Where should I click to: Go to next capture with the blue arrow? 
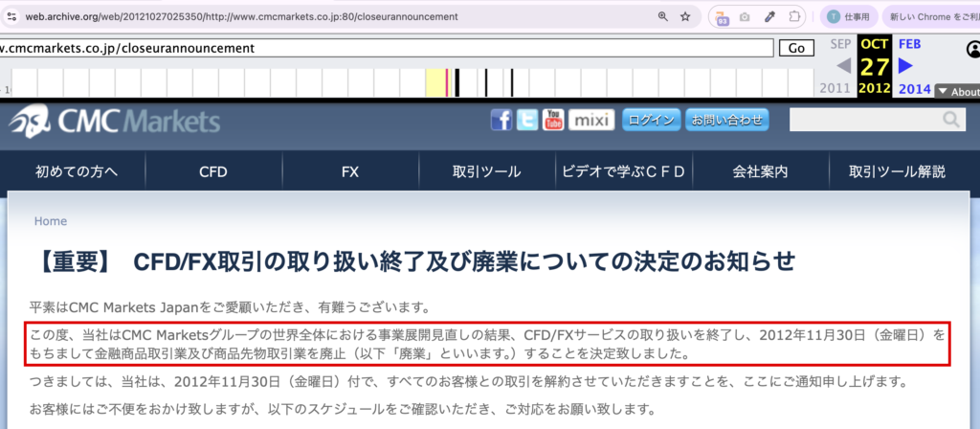[905, 65]
